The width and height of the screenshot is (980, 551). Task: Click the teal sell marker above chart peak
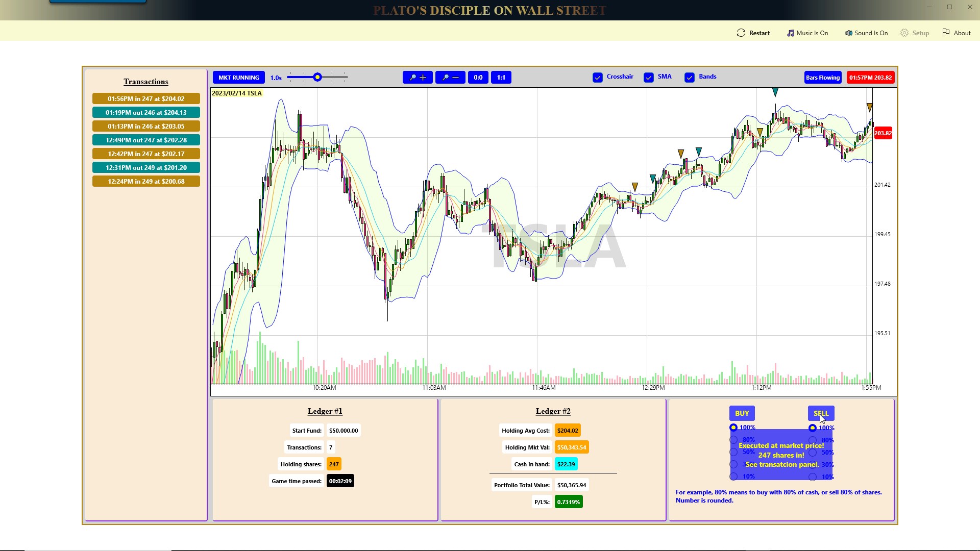pyautogui.click(x=775, y=92)
